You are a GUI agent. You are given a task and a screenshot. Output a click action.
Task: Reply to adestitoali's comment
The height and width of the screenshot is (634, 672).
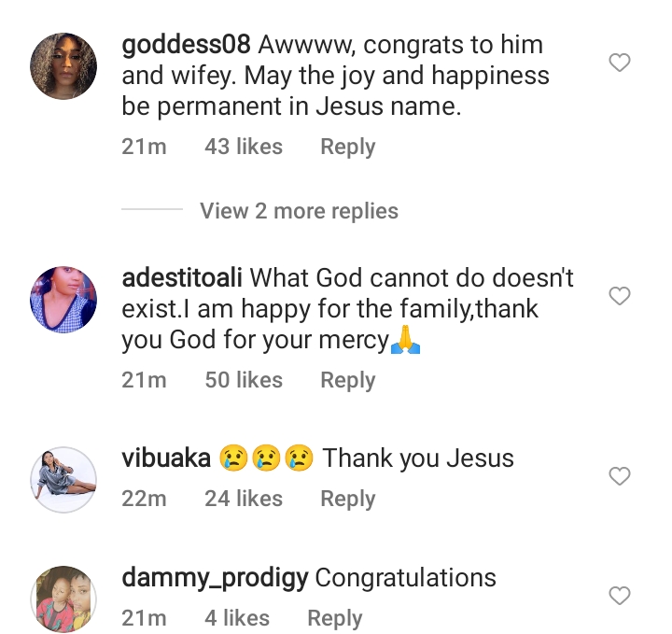347,380
